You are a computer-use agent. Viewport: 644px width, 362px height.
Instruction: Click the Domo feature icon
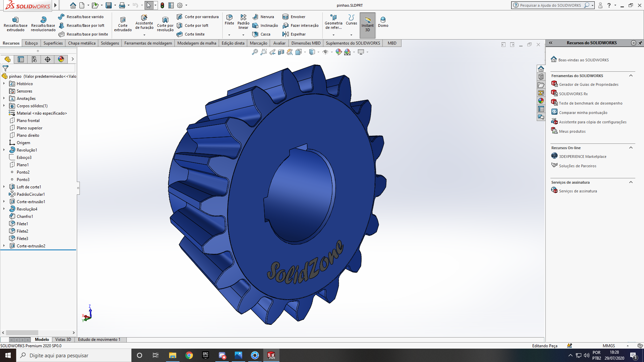383,20
